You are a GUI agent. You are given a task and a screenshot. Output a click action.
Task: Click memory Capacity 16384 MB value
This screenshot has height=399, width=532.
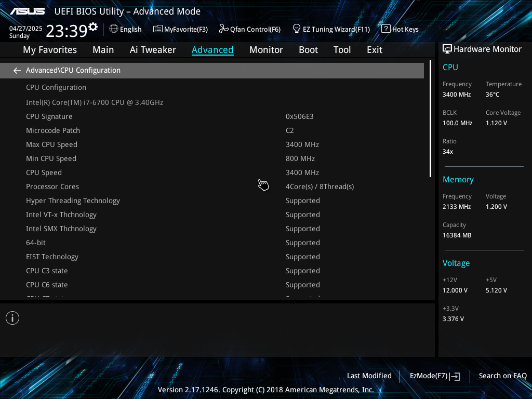457,235
